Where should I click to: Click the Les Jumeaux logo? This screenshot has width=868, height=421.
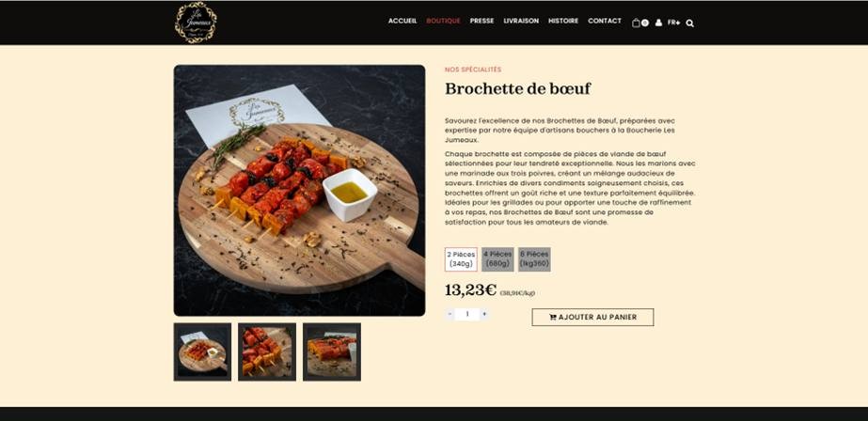click(x=196, y=23)
